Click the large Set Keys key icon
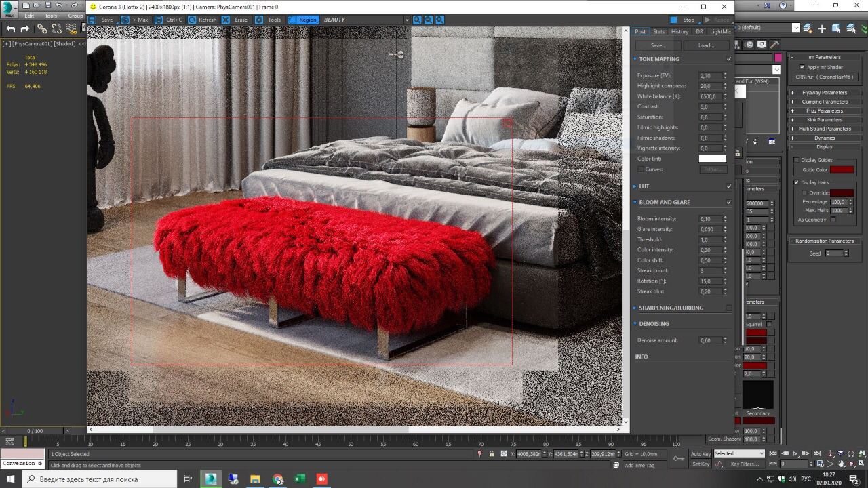 point(678,459)
